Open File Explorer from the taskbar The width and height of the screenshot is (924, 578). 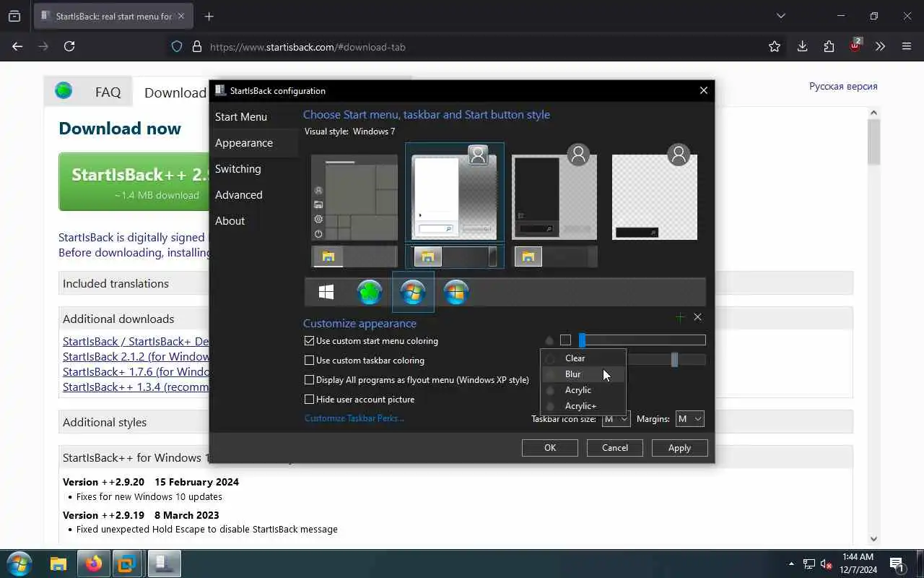(58, 564)
